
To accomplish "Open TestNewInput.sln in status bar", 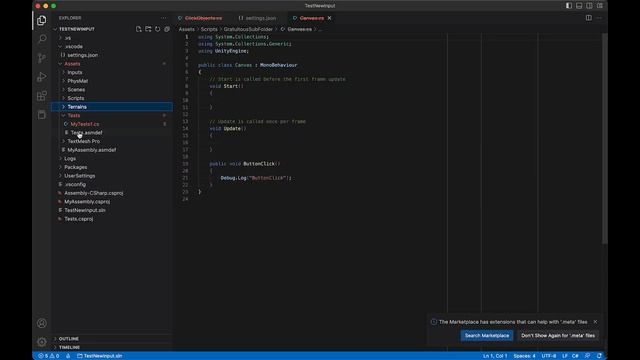I will coord(100,356).
